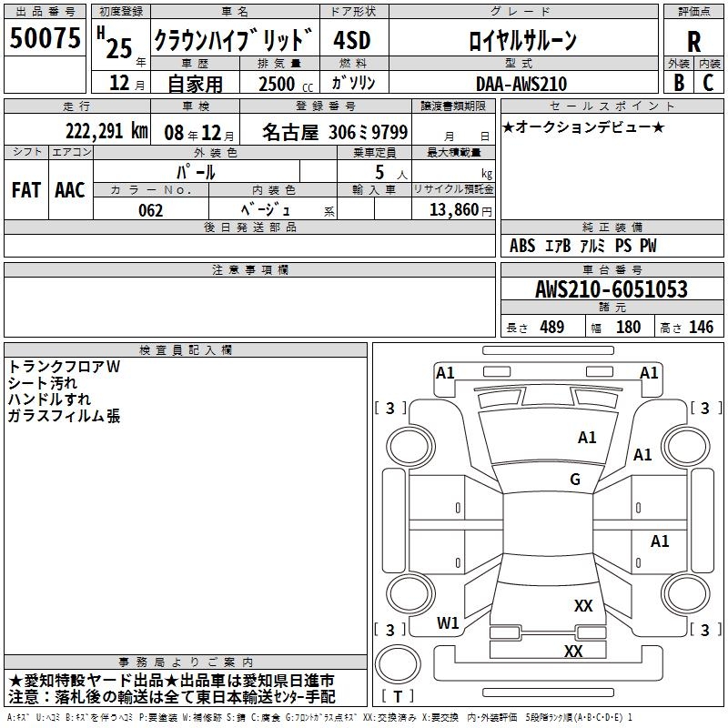
Task: Click the 出品番号 header
Action: coord(45,12)
